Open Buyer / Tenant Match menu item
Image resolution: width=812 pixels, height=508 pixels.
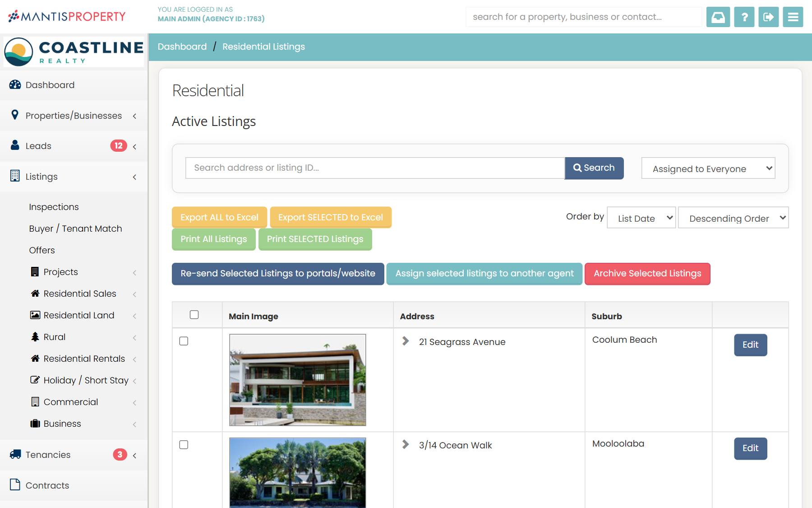click(75, 228)
